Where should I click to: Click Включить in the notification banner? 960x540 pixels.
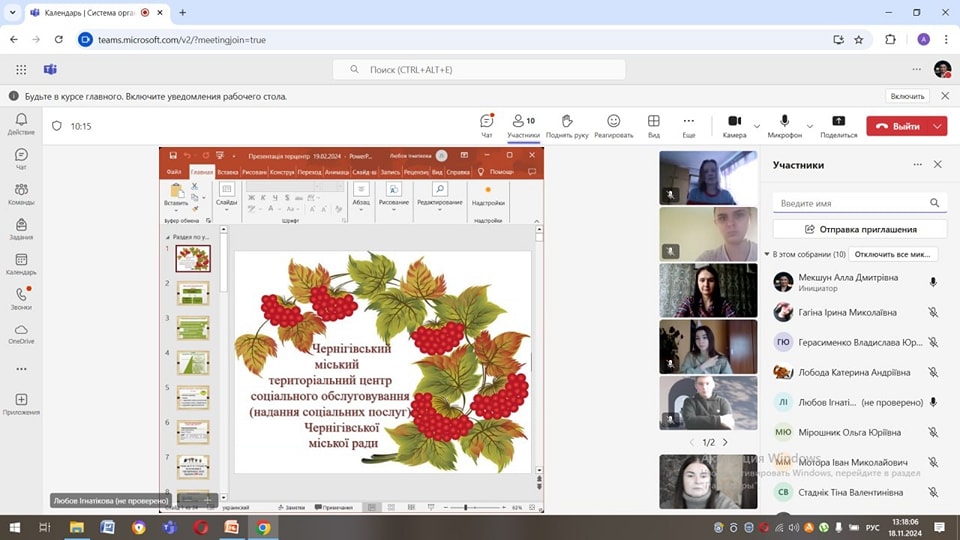907,96
